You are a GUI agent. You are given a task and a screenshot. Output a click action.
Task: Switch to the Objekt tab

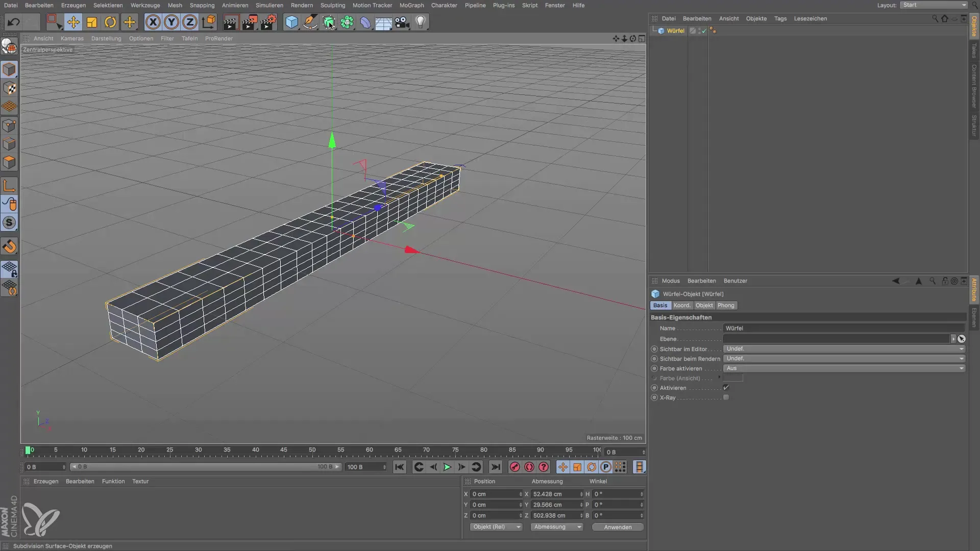tap(704, 306)
